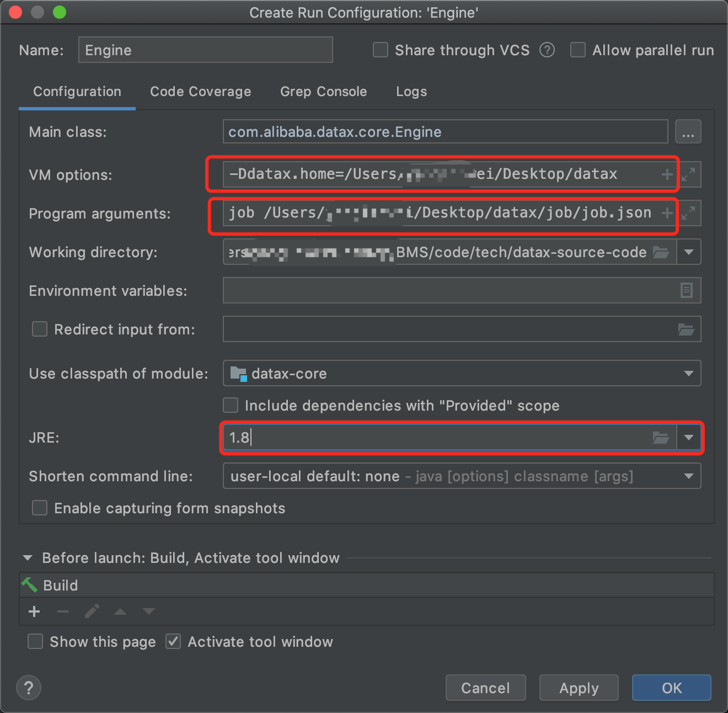728x713 pixels.
Task: Switch to Logs tab
Action: click(x=411, y=92)
